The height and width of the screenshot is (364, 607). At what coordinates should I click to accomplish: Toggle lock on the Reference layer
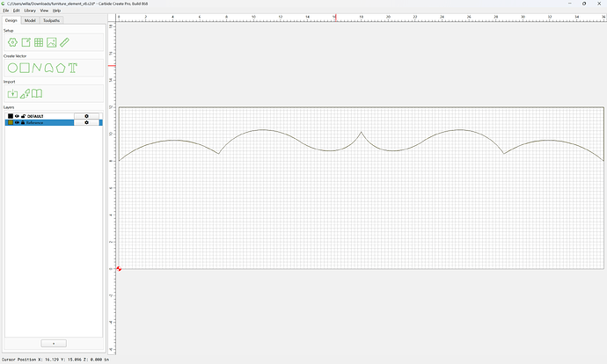click(23, 122)
